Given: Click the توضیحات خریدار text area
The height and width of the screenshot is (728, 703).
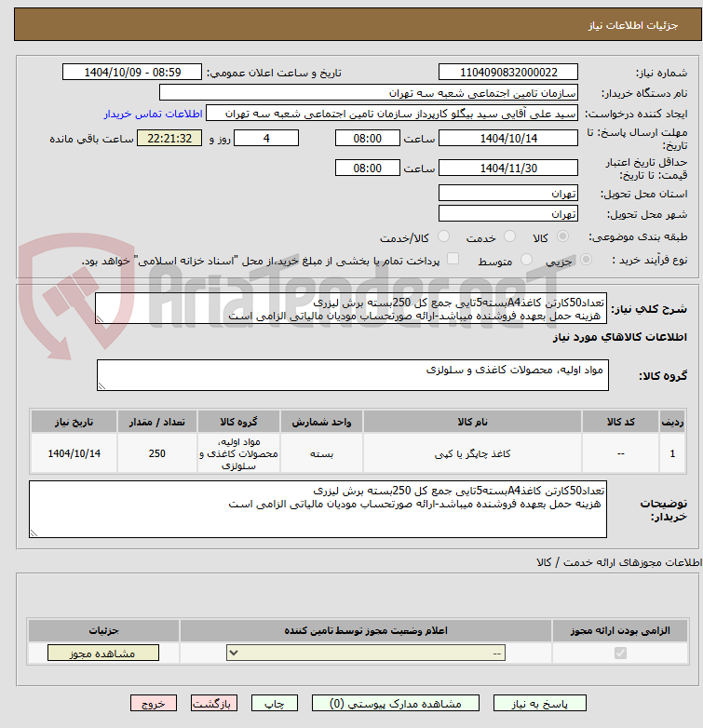Looking at the screenshot, I should click(x=318, y=509).
